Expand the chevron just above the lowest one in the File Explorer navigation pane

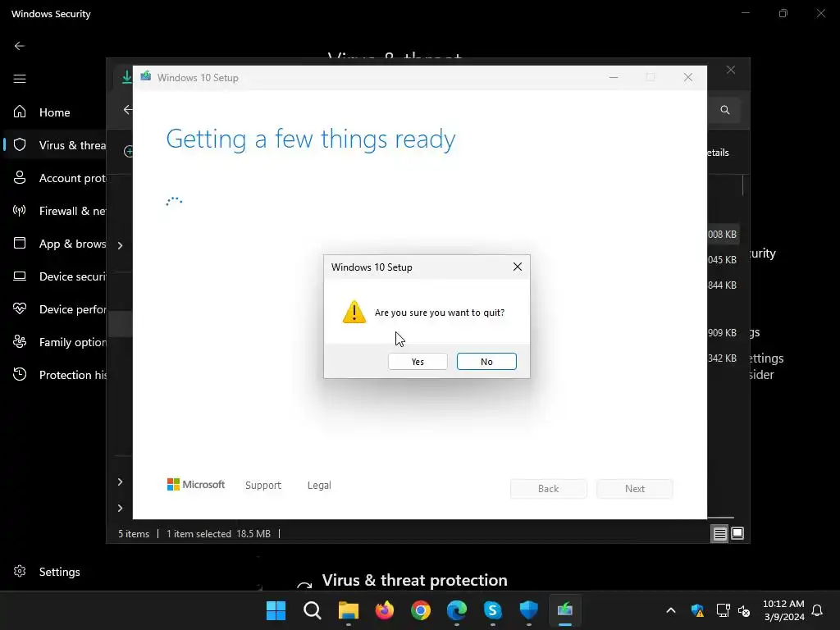tap(120, 482)
